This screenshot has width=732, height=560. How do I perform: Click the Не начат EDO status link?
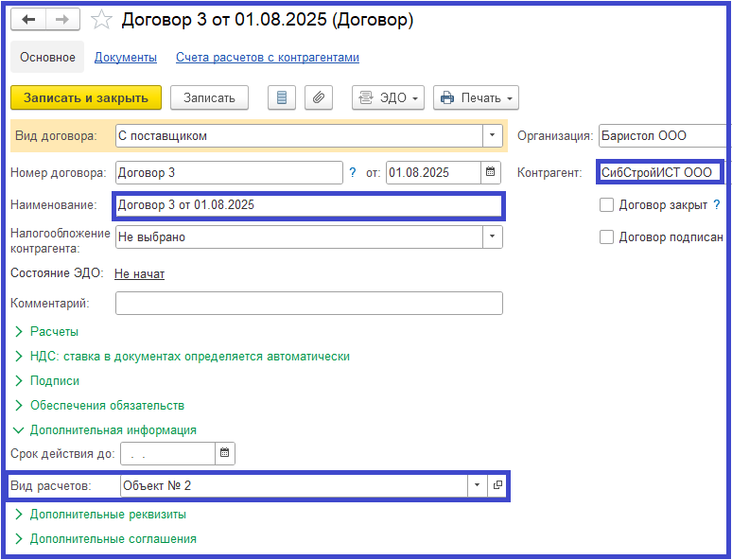coord(139,273)
